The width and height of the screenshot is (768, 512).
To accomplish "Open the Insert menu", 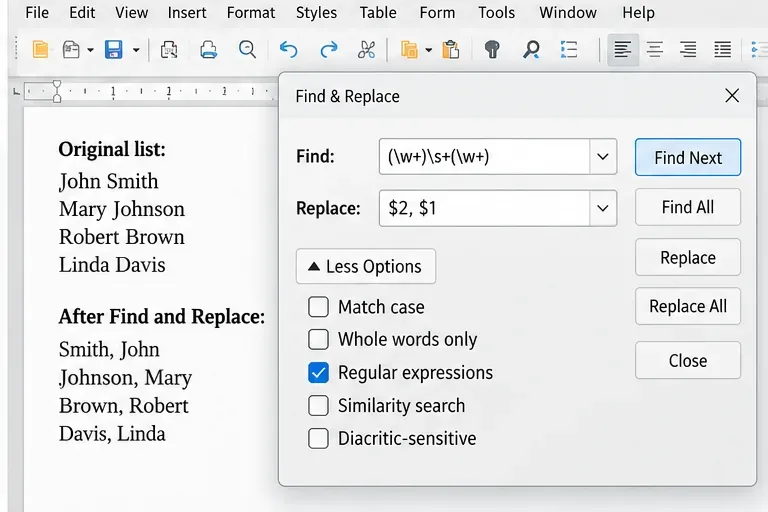I will coord(187,12).
